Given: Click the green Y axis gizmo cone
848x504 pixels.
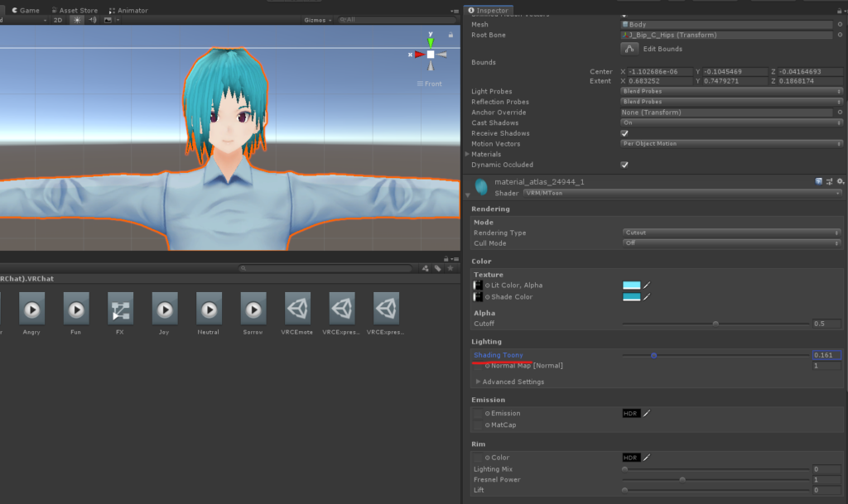Looking at the screenshot, I should (431, 41).
